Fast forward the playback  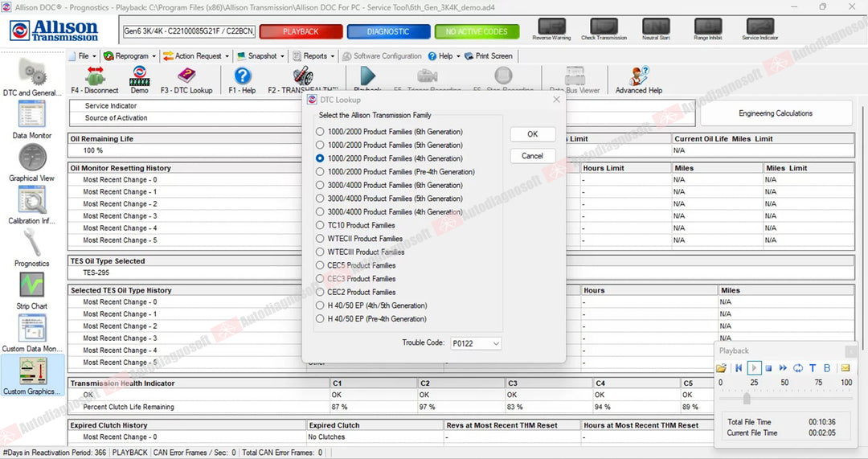click(x=784, y=367)
